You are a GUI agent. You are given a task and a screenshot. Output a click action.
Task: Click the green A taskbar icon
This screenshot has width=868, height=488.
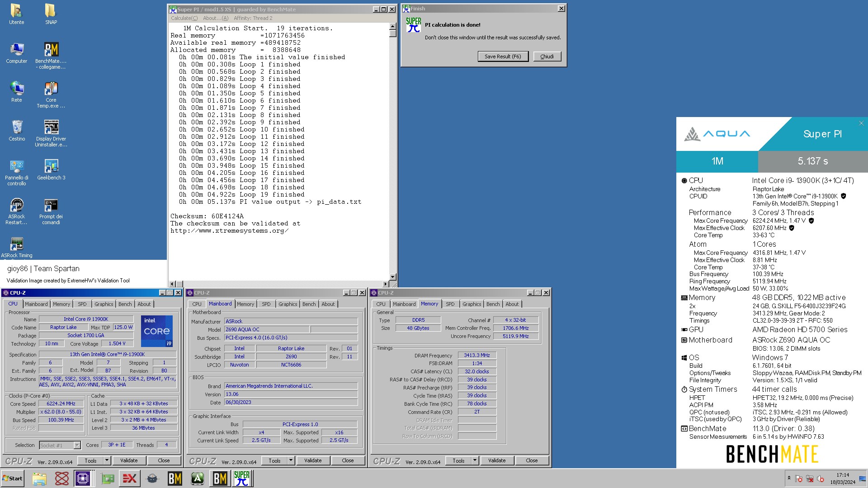pos(198,479)
